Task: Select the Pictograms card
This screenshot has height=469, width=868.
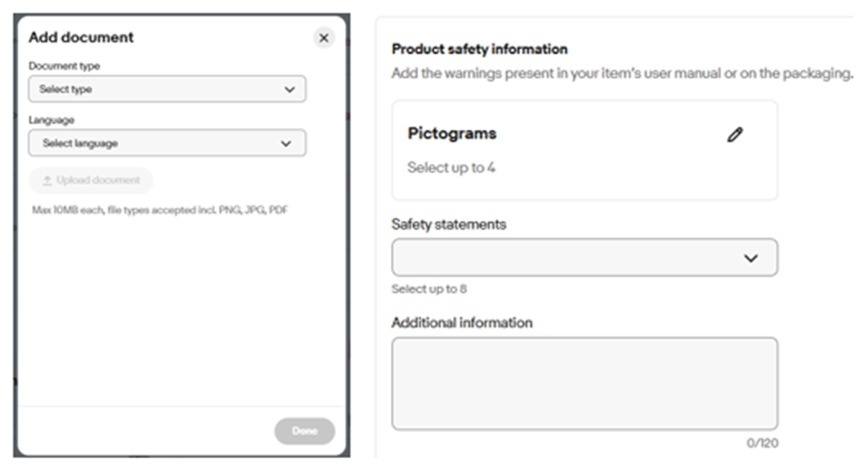Action: [584, 150]
